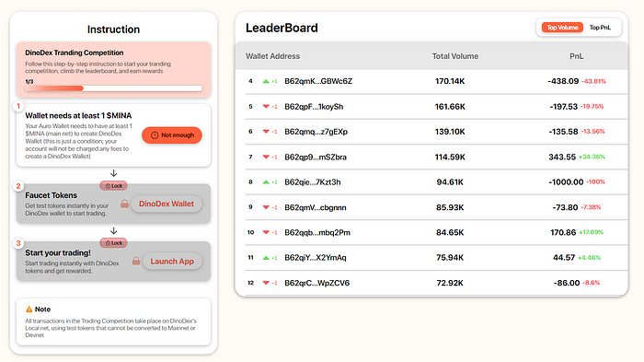644x362 pixels.
Task: Click PnL value -438.09
Action: 563,81
